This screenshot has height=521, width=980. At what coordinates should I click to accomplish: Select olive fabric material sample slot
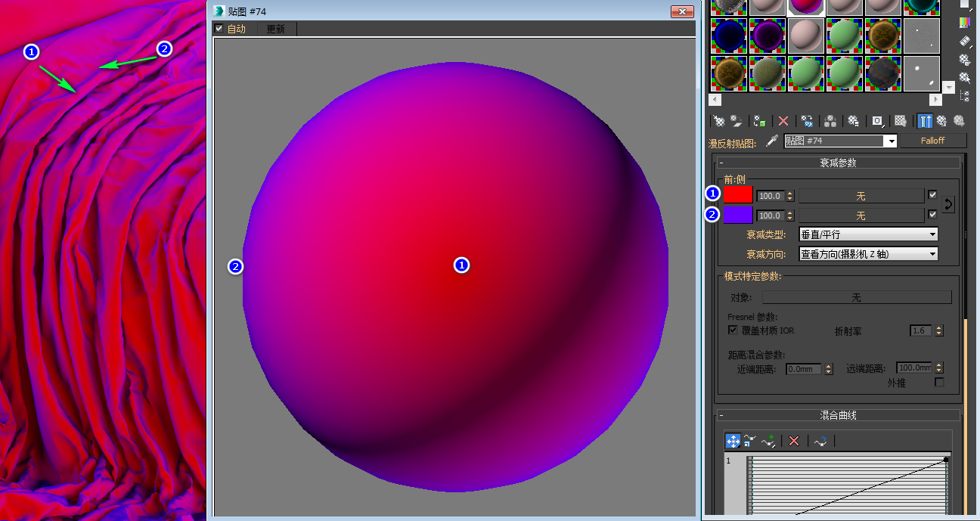tap(768, 73)
